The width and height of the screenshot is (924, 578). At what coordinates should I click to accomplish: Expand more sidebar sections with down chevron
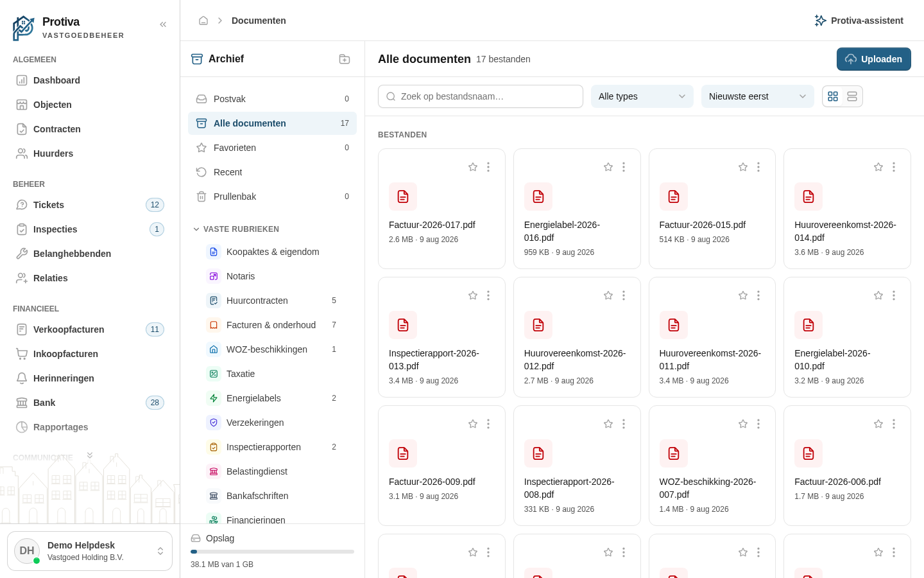coord(90,455)
